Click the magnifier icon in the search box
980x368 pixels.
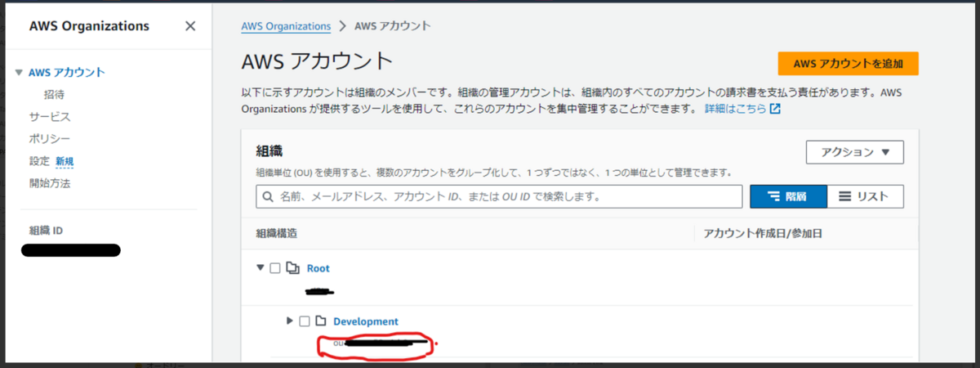[269, 197]
